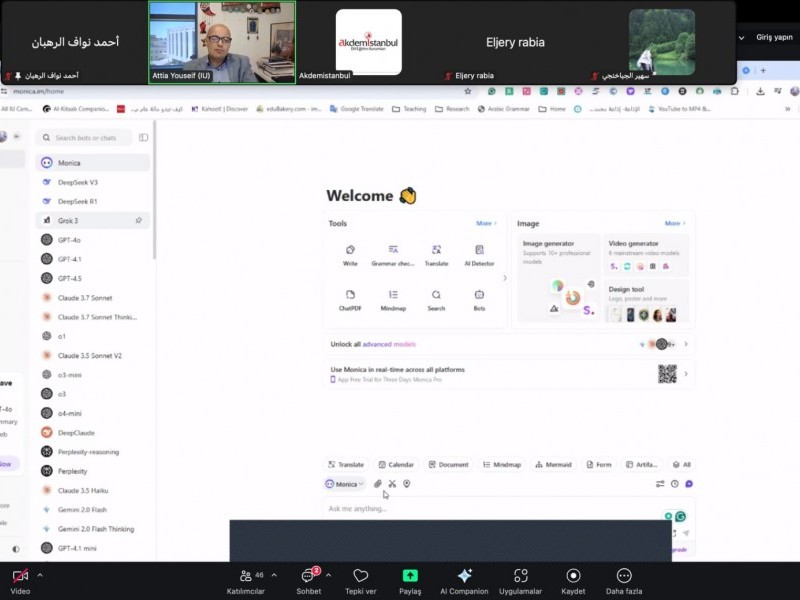Click Search bots or chats field

click(x=84, y=138)
